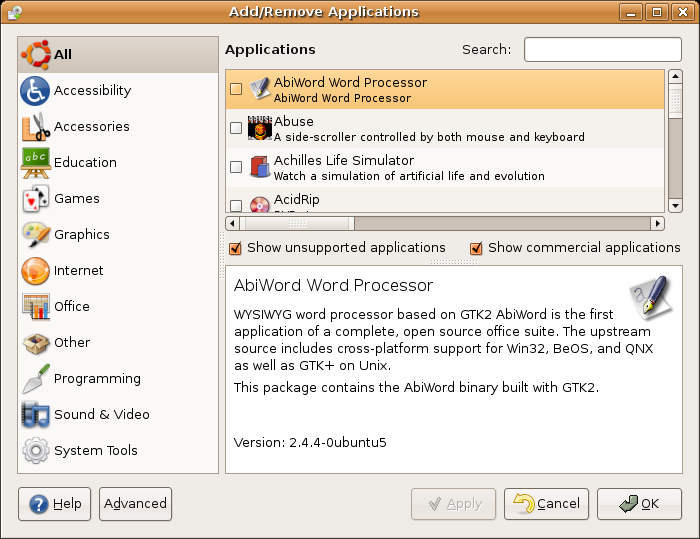Click the pane divider handle above description
Image resolution: width=700 pixels, height=539 pixels.
tap(454, 262)
